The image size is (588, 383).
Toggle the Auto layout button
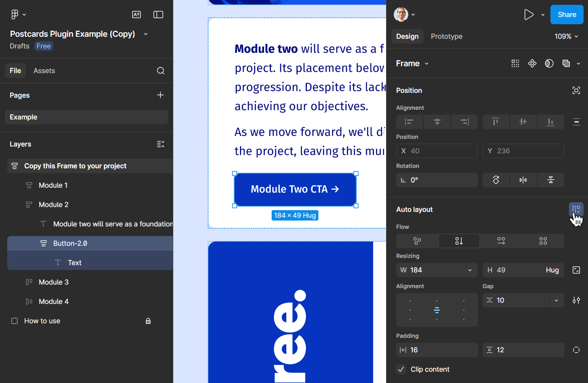click(x=576, y=209)
